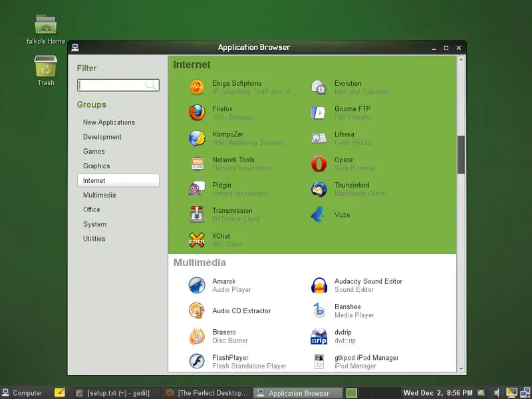Show the Utilities group
Screen dimensions: 532x399
coord(118,239)
